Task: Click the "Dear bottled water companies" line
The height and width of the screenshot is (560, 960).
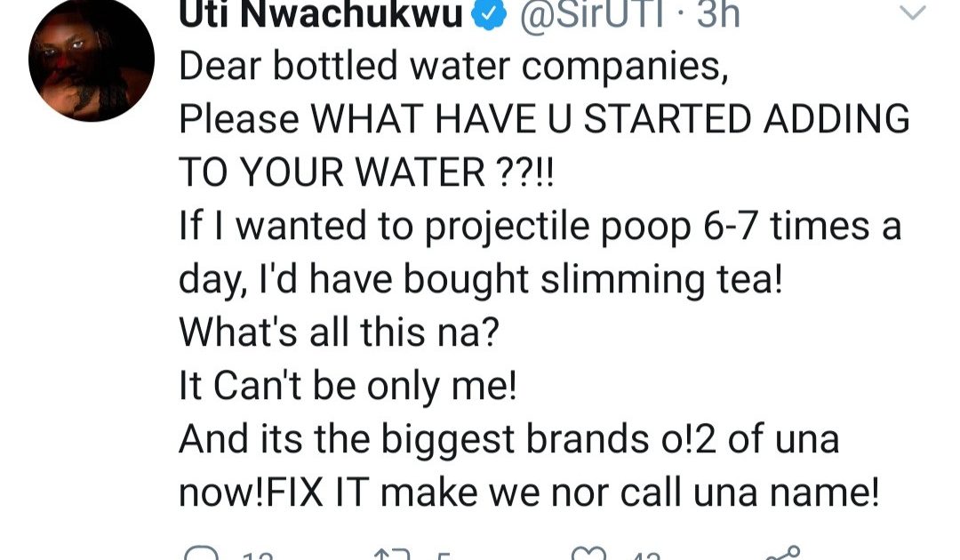Action: click(x=453, y=67)
